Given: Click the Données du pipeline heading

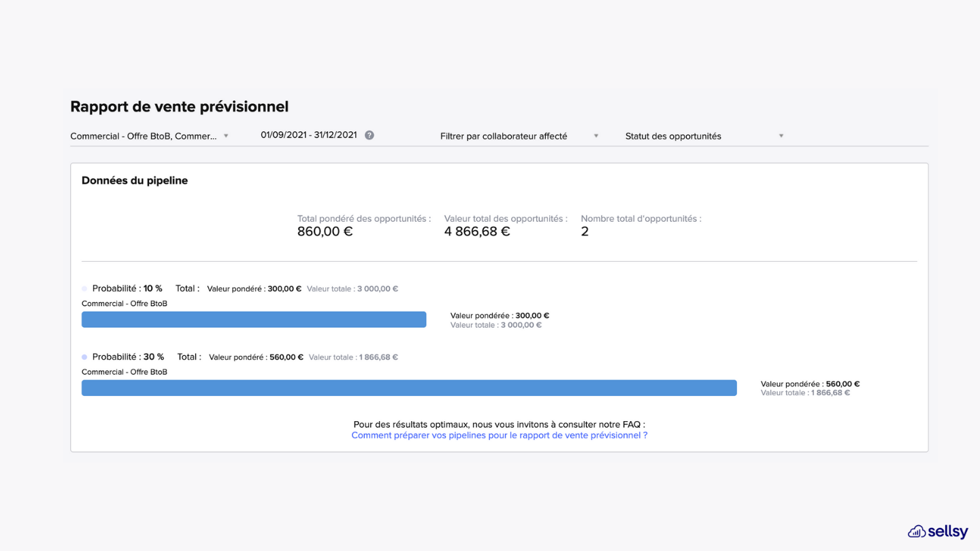Looking at the screenshot, I should tap(135, 180).
